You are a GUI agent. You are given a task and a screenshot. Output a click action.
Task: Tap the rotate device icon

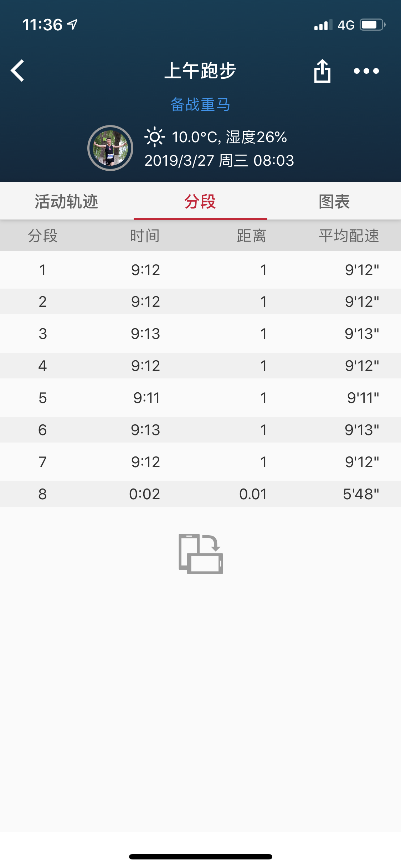[201, 554]
